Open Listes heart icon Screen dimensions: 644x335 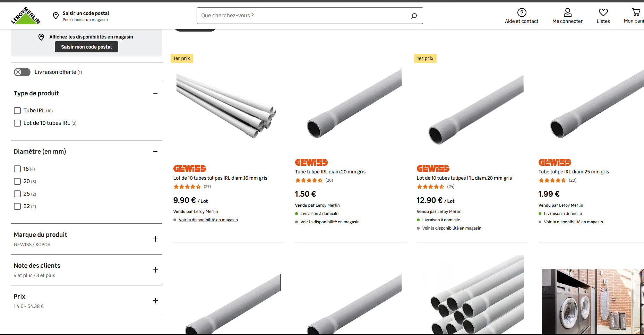point(603,12)
